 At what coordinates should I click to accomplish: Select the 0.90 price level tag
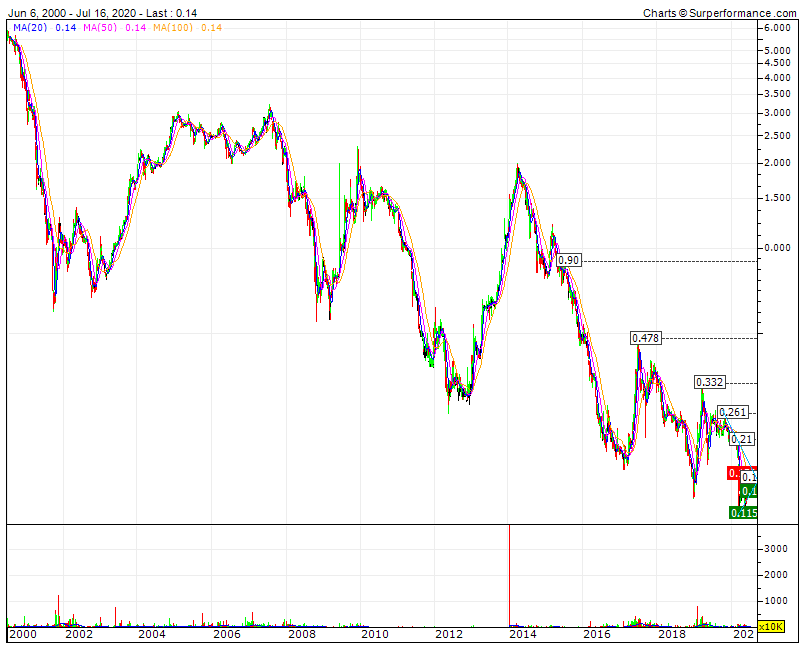pyautogui.click(x=569, y=260)
